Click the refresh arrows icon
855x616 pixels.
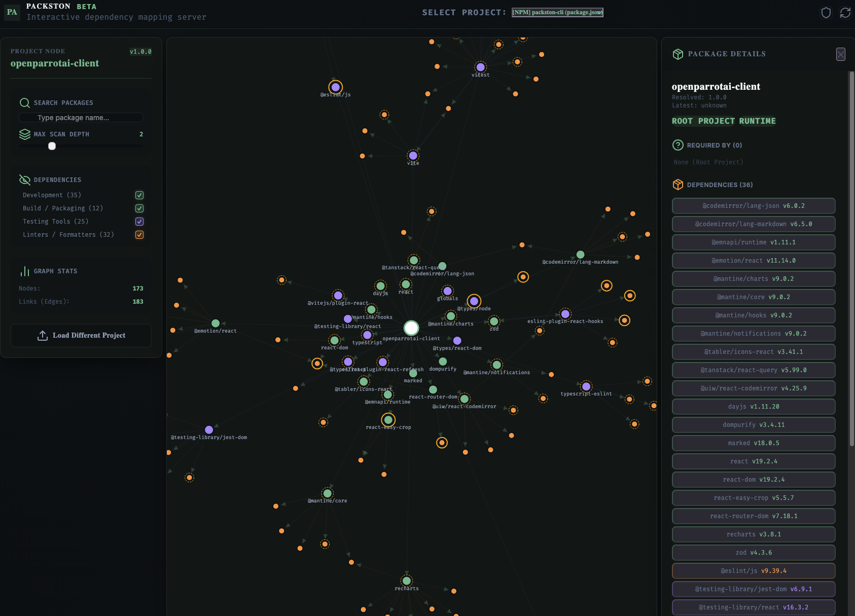coord(845,13)
